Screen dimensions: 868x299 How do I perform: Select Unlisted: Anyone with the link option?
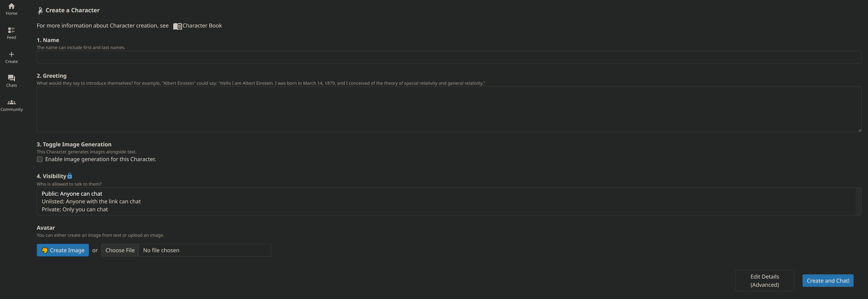coord(91,201)
